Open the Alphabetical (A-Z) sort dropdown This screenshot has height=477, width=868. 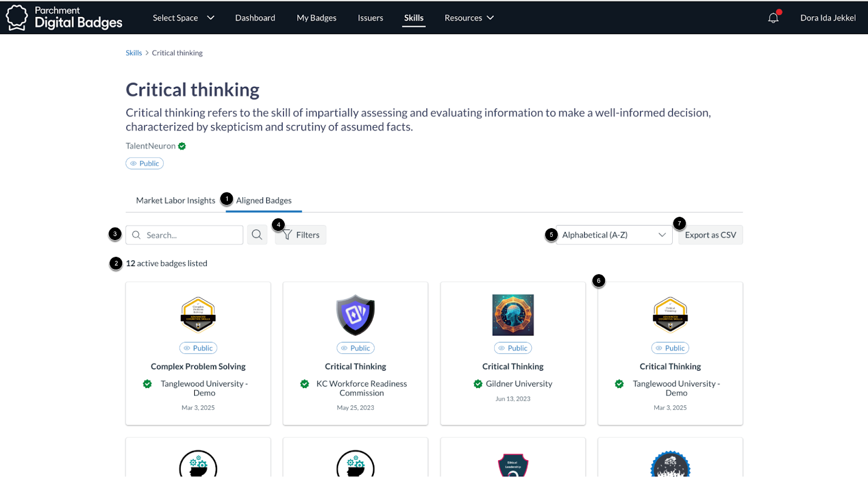coord(614,235)
